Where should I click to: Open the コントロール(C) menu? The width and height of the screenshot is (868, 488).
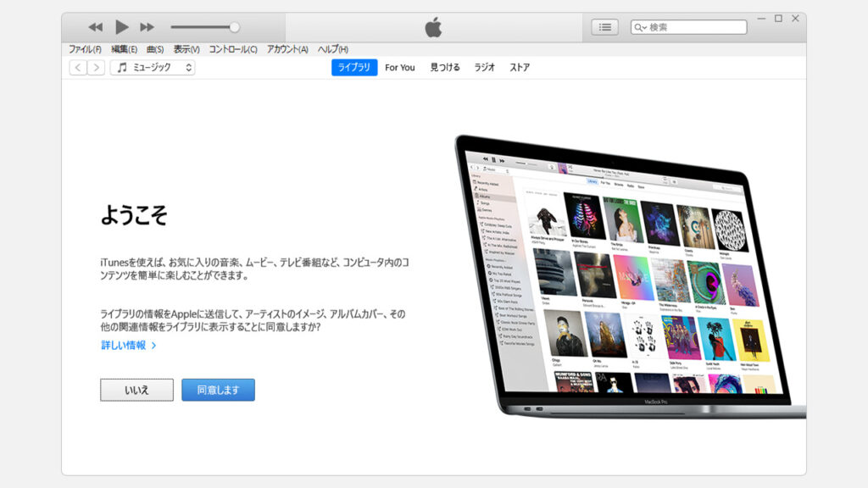pyautogui.click(x=232, y=49)
